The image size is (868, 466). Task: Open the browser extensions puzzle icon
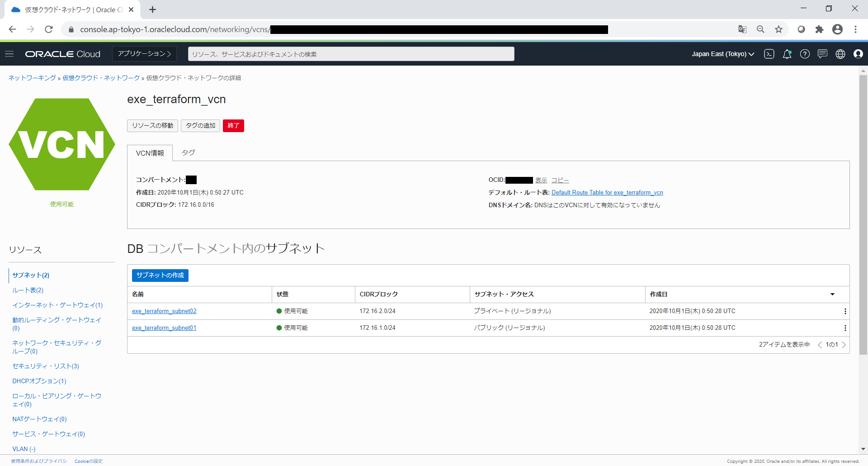819,29
